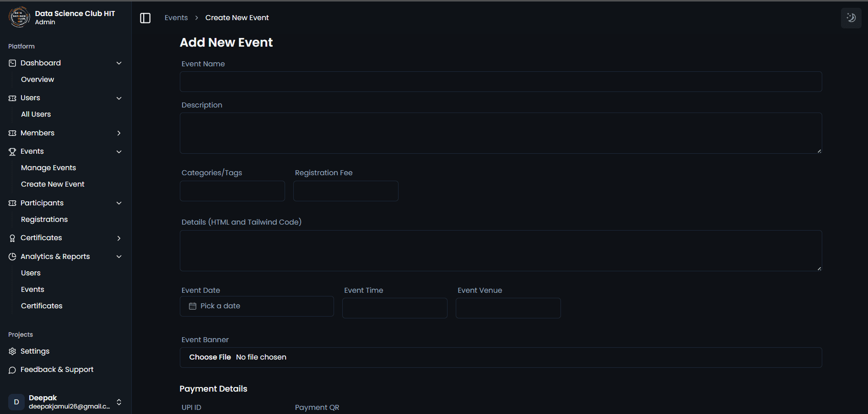Screen dimensions: 868x414
Task: Switch to dark mode using the moon toggle
Action: tap(851, 17)
